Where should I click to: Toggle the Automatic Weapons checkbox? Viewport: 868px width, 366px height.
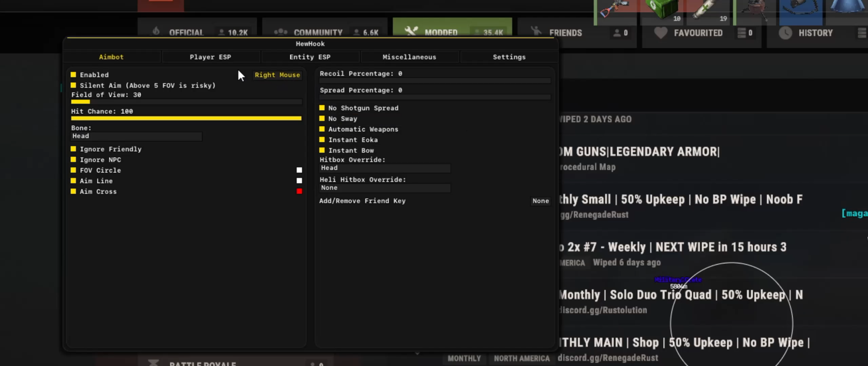tap(322, 129)
